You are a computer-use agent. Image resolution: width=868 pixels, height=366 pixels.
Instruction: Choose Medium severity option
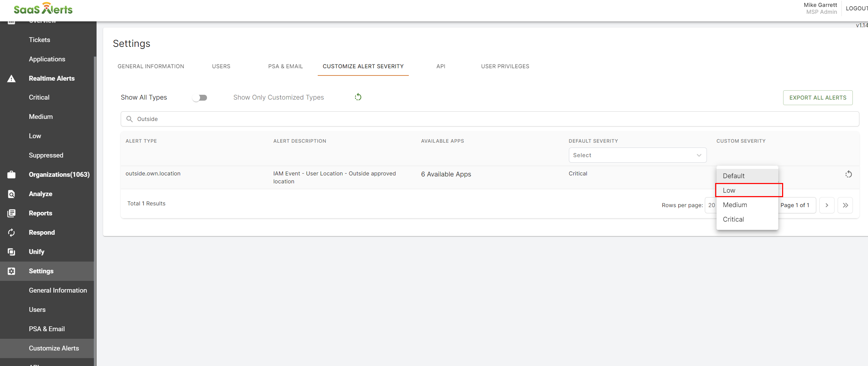point(747,205)
